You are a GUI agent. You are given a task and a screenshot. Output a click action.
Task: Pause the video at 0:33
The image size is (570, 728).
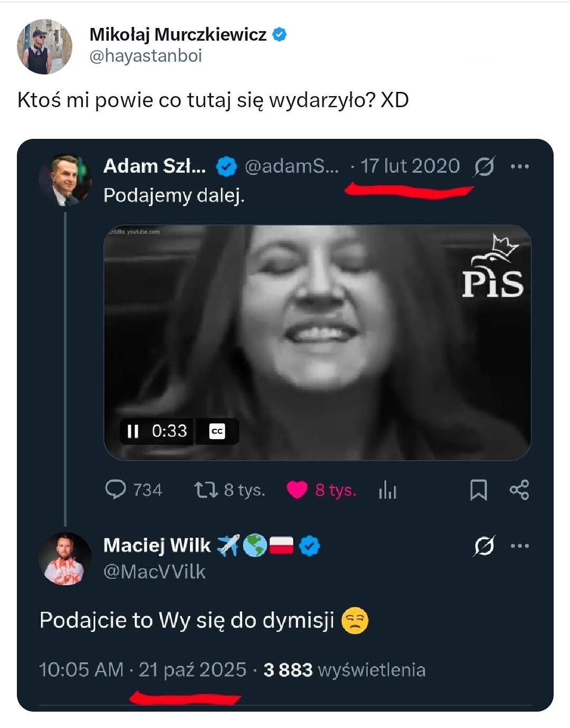tap(133, 431)
